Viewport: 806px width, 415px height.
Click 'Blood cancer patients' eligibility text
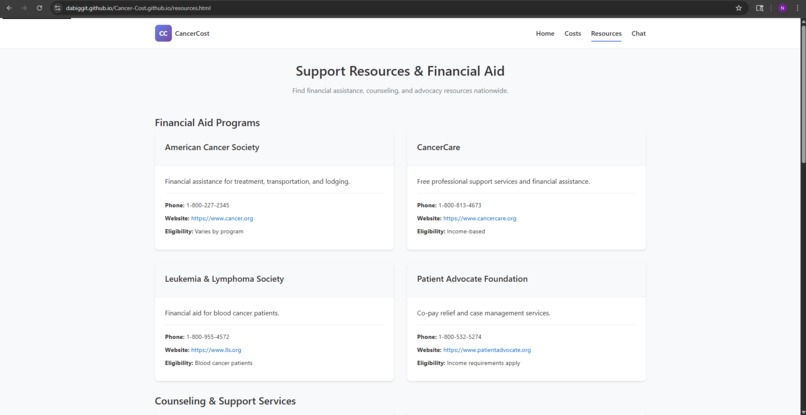pyautogui.click(x=224, y=364)
